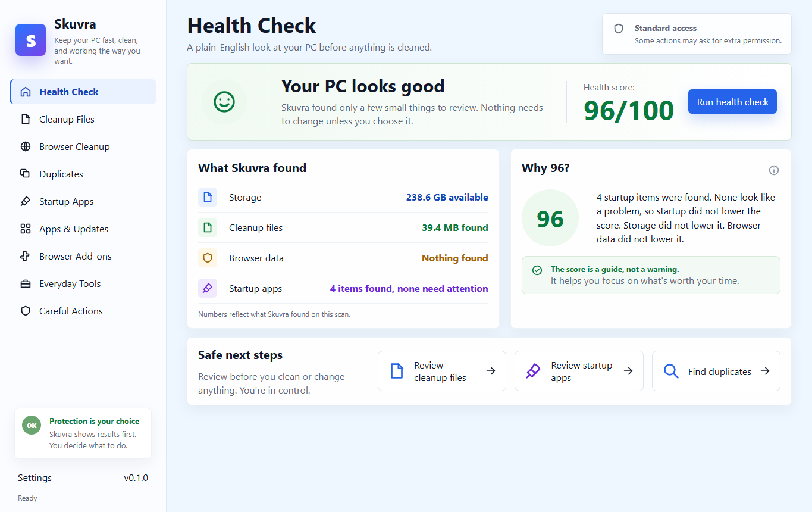
Task: Open the Health Check page
Action: [83, 92]
